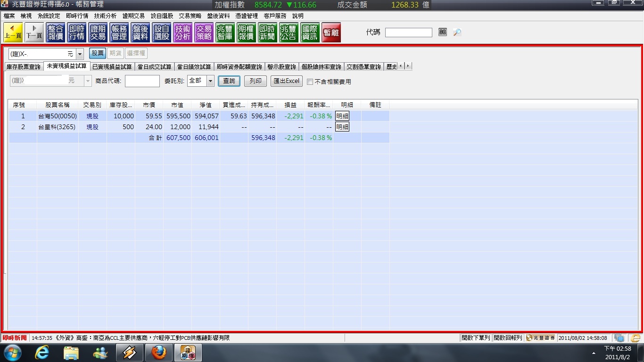Open Windows Live Messenger taskbar icon
644x362 pixels.
[100, 353]
